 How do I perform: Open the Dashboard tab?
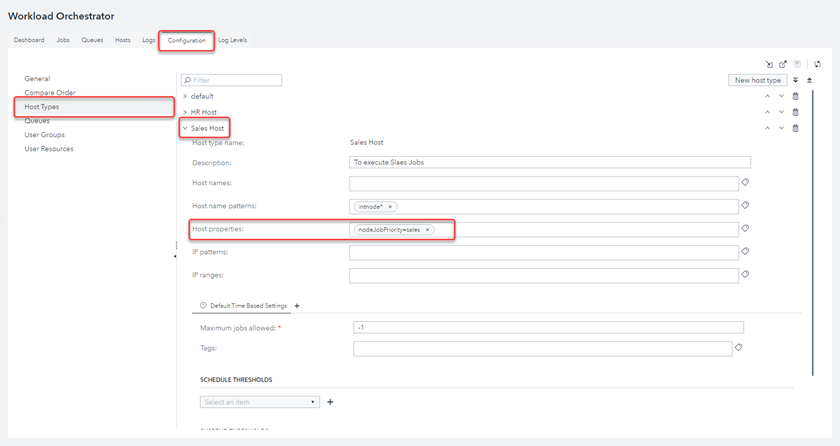click(x=29, y=40)
